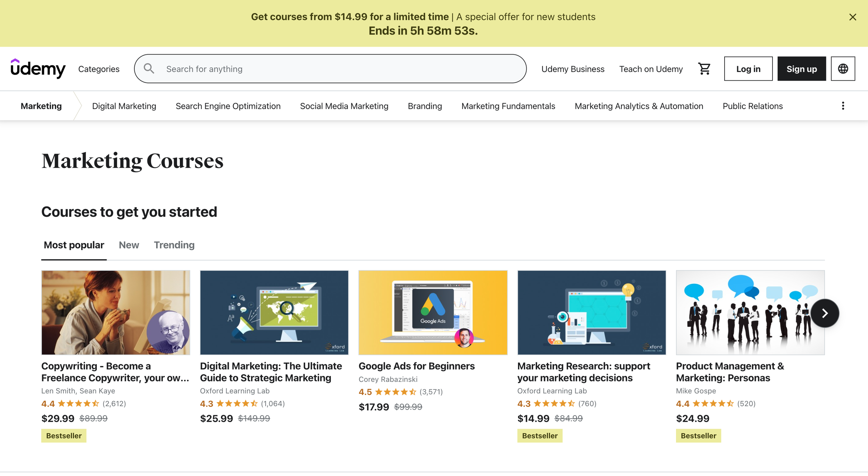Click the Sign up button
The image size is (868, 476).
tap(801, 69)
